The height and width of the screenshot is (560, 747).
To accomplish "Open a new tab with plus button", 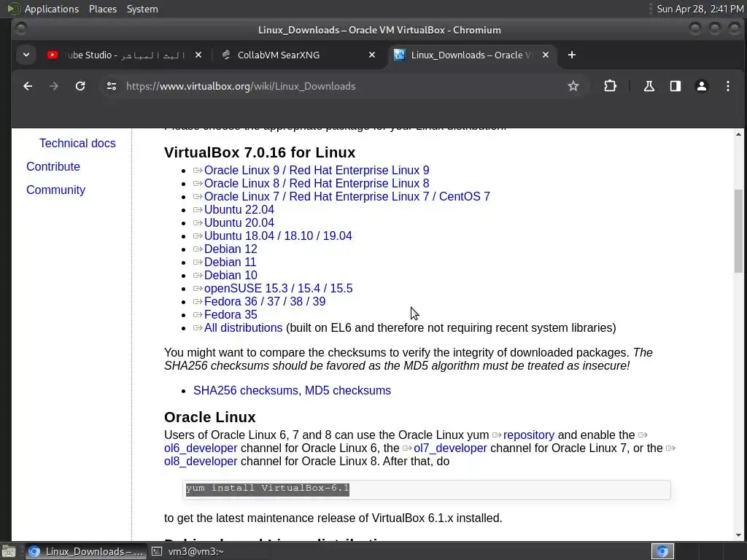I will point(572,55).
